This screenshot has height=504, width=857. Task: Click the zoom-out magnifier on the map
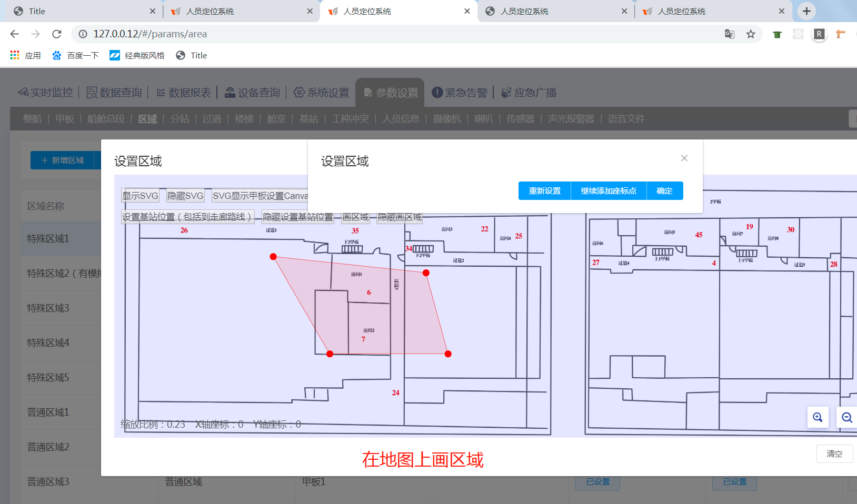846,417
